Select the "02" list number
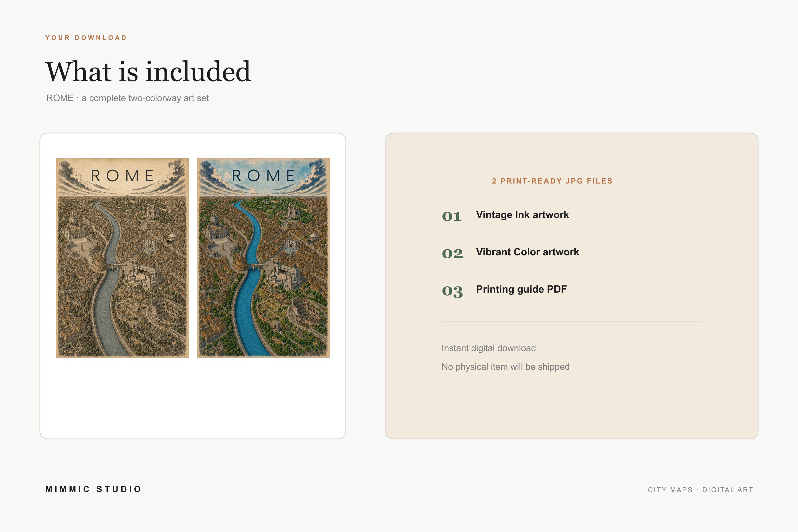 (x=452, y=253)
